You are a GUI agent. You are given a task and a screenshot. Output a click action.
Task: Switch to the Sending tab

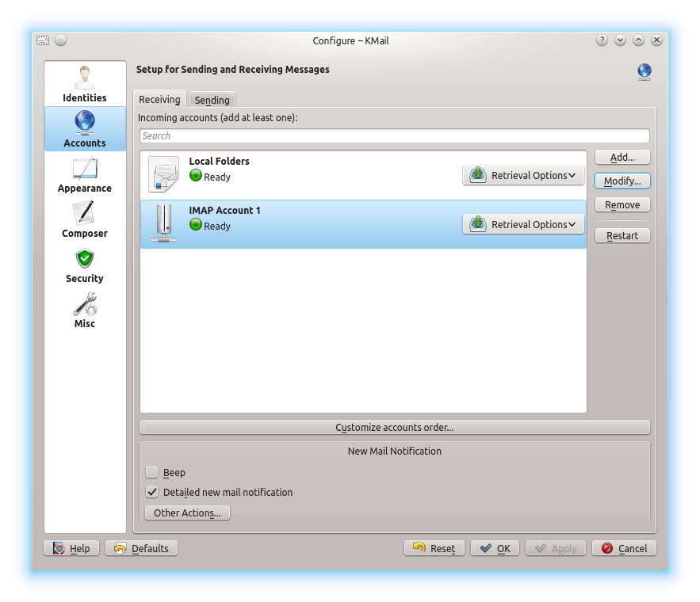click(212, 100)
